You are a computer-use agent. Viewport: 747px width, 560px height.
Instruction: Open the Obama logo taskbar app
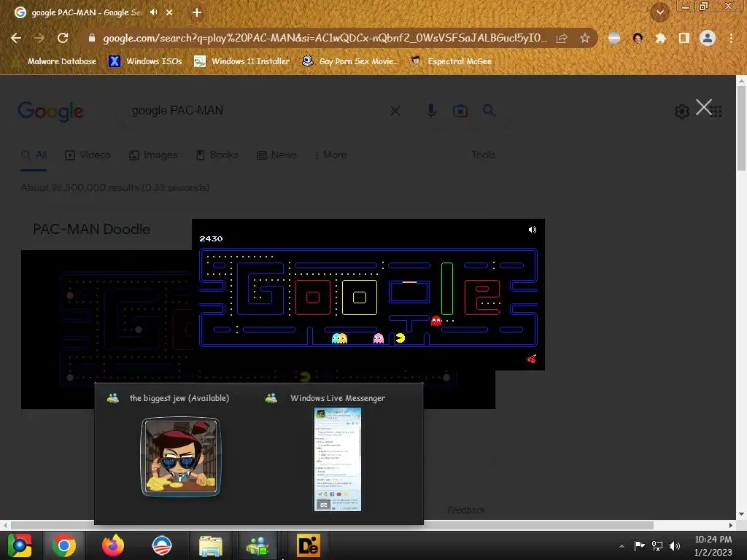[x=161, y=545]
